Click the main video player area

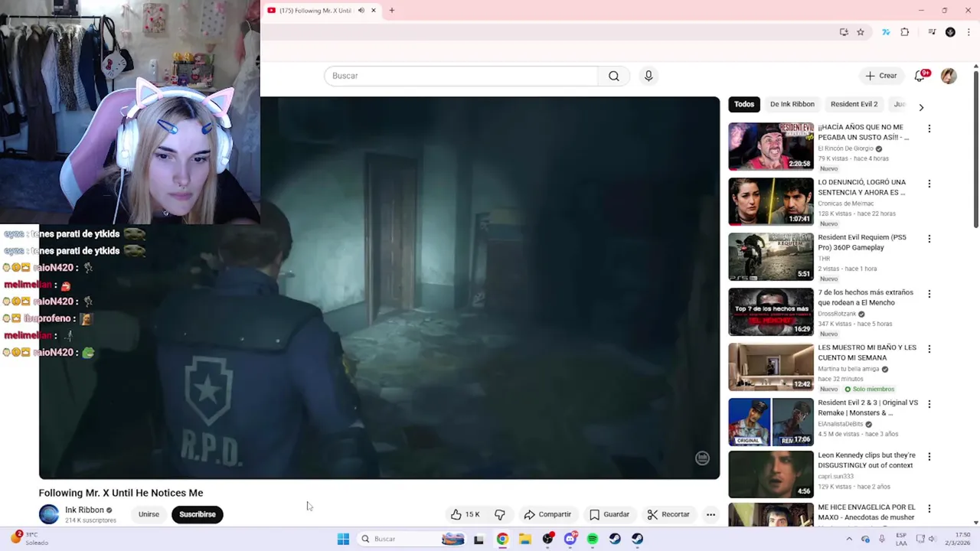379,288
